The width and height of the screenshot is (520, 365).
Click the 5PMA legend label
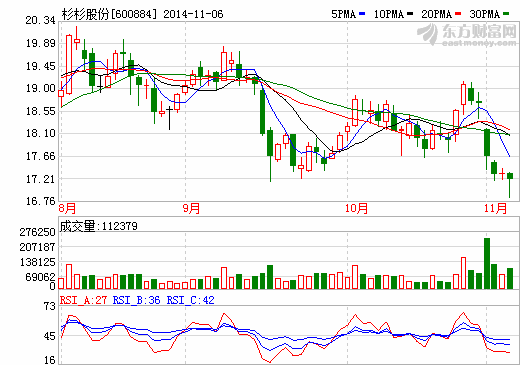344,14
